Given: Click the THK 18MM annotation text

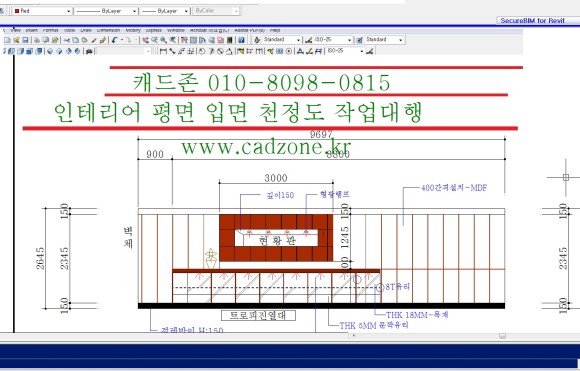Looking at the screenshot, I should tap(417, 315).
